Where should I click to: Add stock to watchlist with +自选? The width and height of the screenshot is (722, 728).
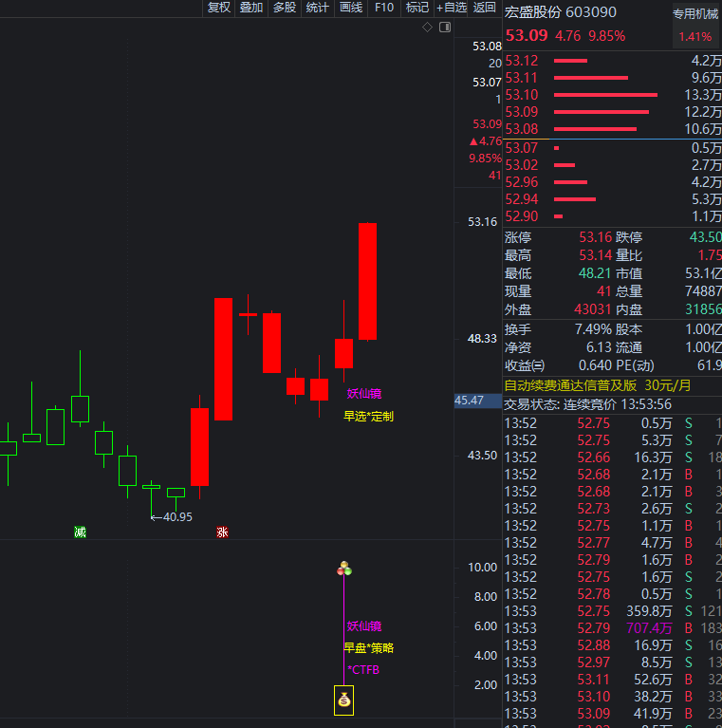452,8
